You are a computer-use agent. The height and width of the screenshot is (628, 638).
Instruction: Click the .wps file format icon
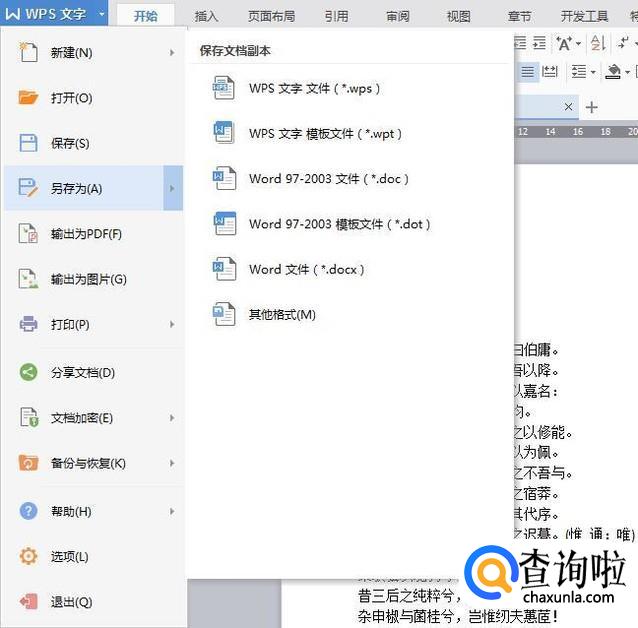click(224, 88)
